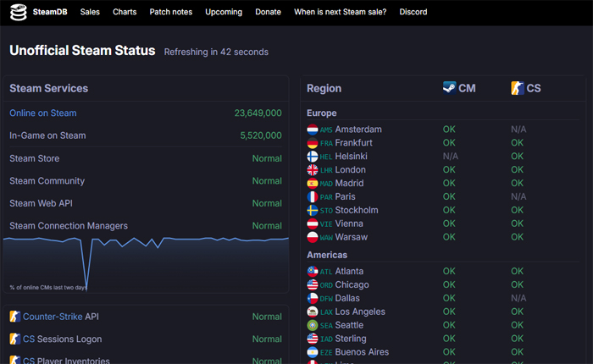Click the SteamDB logo icon
Image resolution: width=593 pixels, height=364 pixels.
pos(19,12)
